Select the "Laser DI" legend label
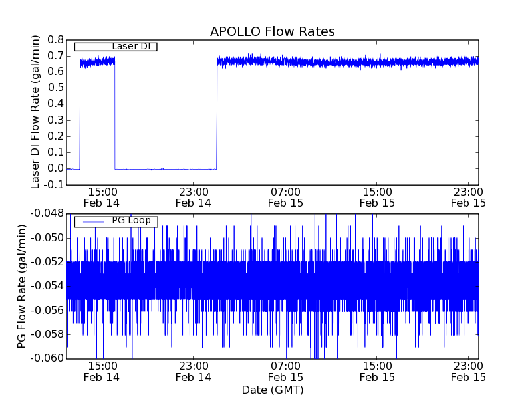This screenshot has height=399, width=532. pyautogui.click(x=131, y=46)
